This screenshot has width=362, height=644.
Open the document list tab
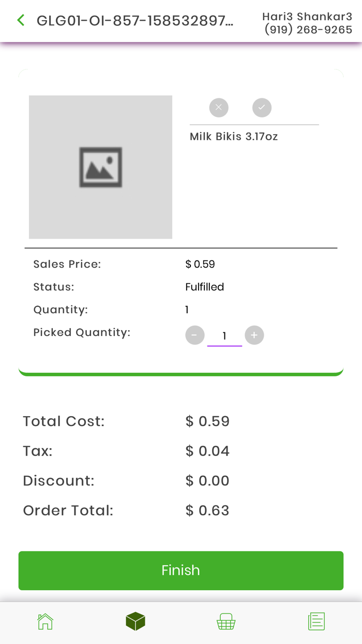316,621
